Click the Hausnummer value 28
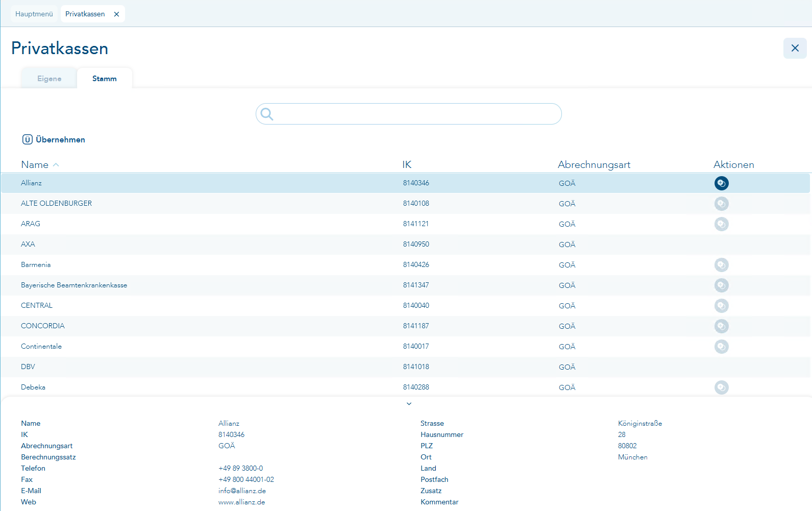Screen dimensions: 812x511 [622, 434]
